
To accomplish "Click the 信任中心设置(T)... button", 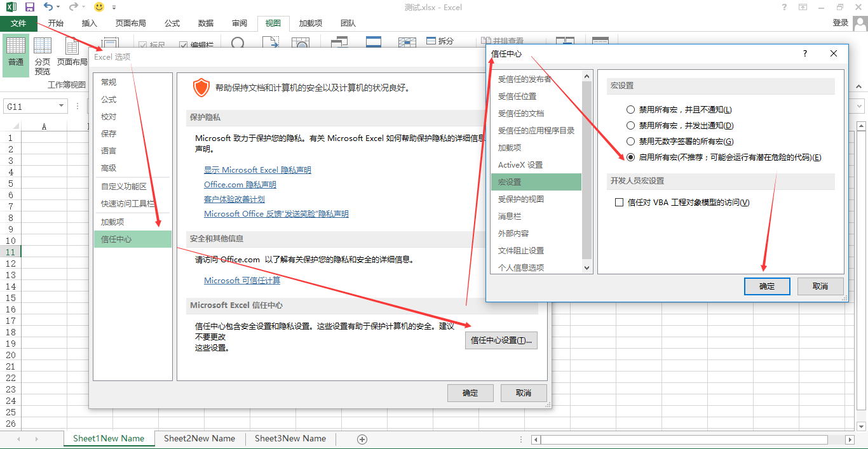I will click(x=501, y=340).
